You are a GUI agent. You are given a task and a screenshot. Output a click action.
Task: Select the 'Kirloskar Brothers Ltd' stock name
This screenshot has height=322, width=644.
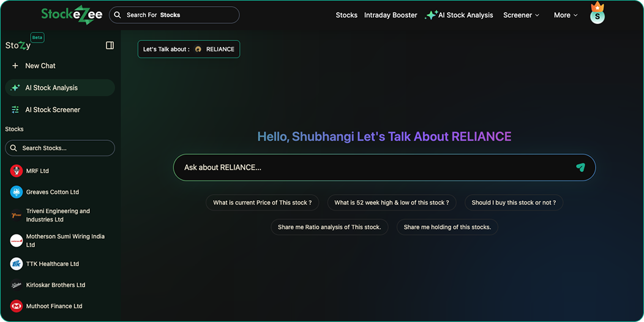56,285
